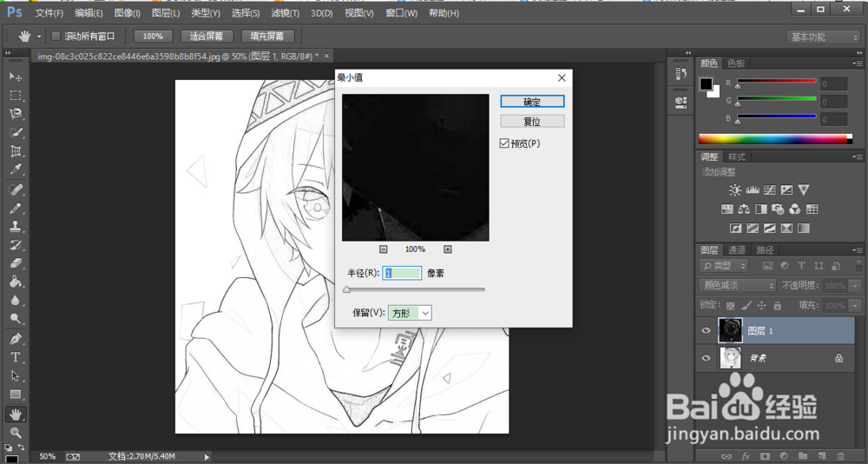
Task: Open the Preserve shape dropdown
Action: pyautogui.click(x=410, y=313)
